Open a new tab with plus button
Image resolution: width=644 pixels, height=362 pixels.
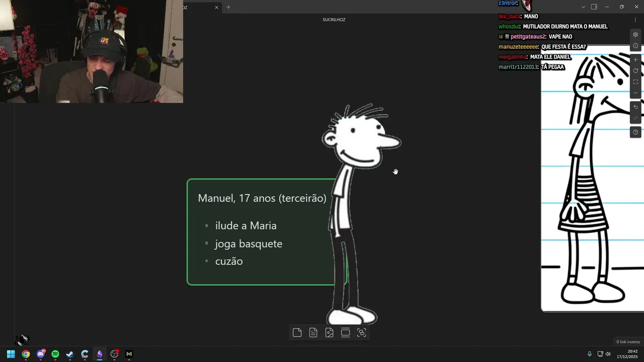228,7
